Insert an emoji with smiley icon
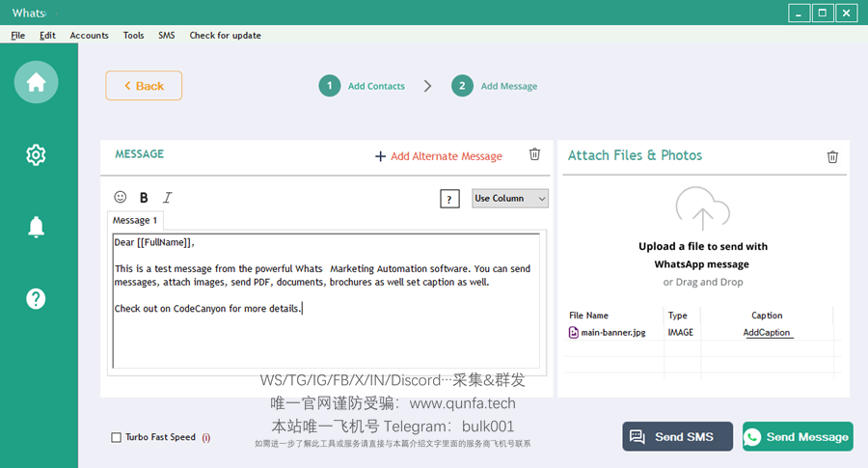 tap(121, 197)
